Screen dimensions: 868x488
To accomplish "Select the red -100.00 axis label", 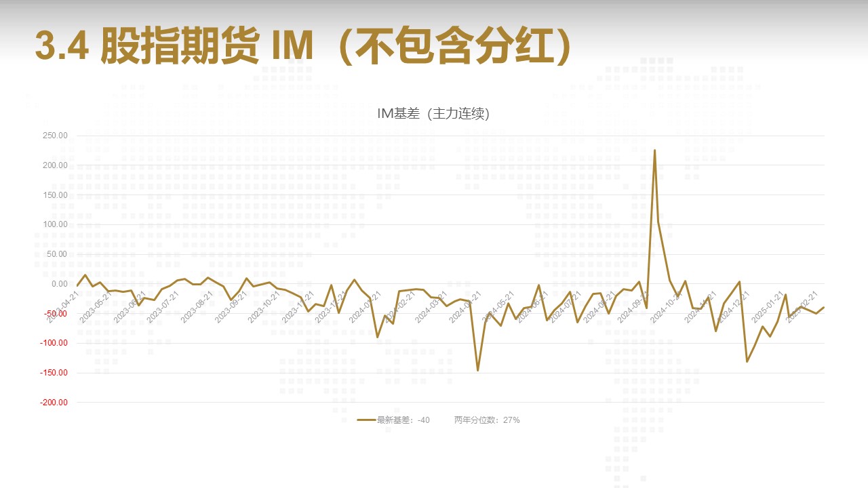I will [54, 343].
